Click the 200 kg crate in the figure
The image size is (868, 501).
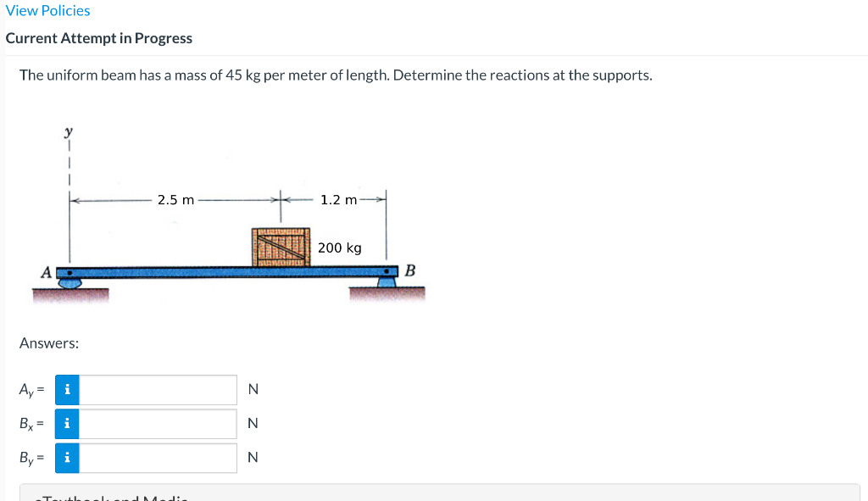point(282,246)
